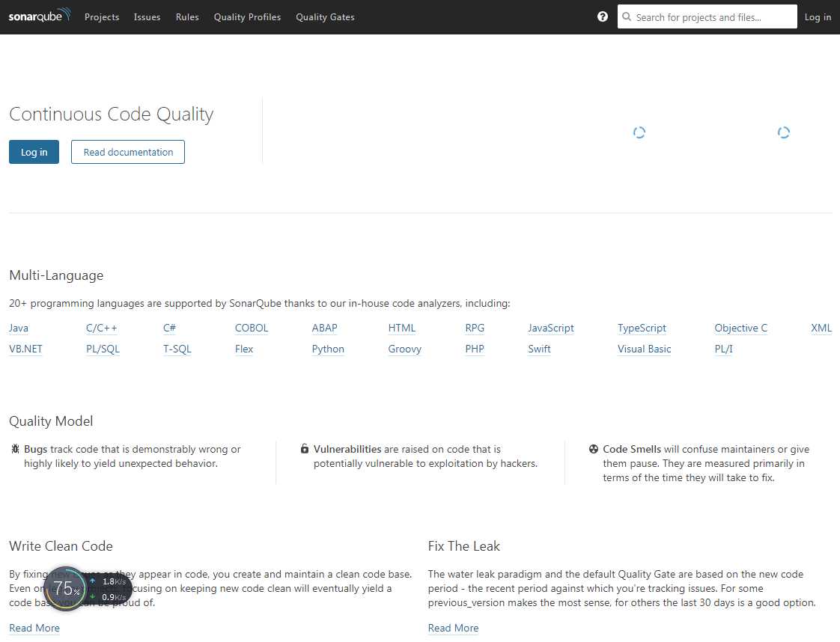Image resolution: width=840 pixels, height=642 pixels.
Task: Follow the C/C++ language link
Action: pyautogui.click(x=101, y=328)
